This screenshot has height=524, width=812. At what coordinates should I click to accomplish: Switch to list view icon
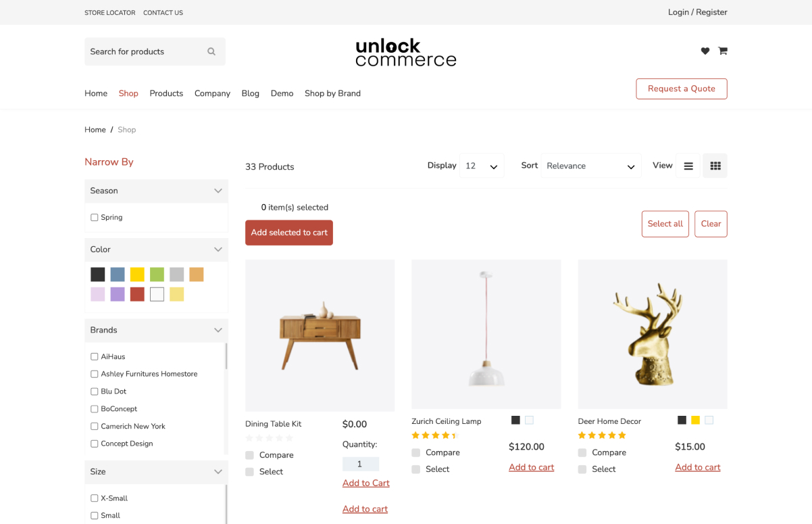click(688, 166)
